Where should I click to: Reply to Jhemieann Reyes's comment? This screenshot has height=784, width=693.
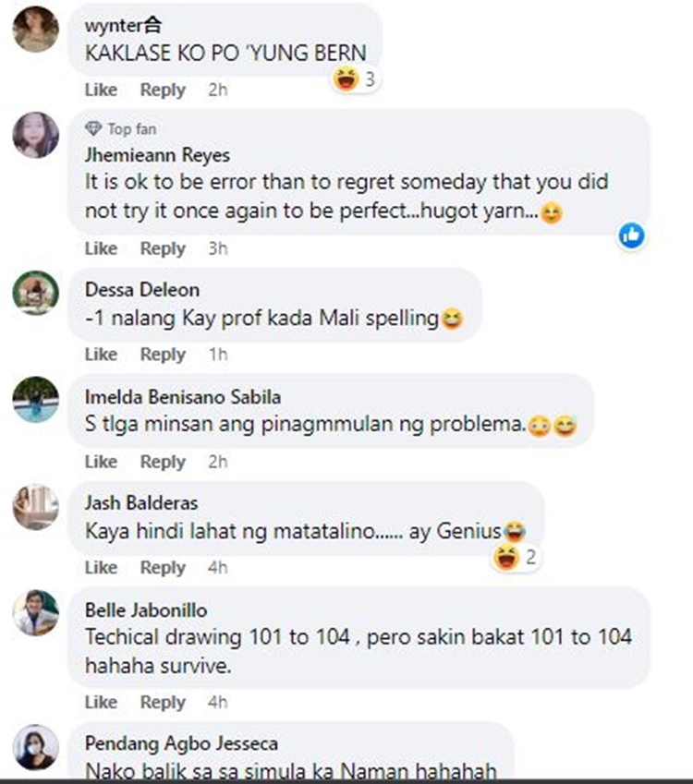click(x=163, y=248)
